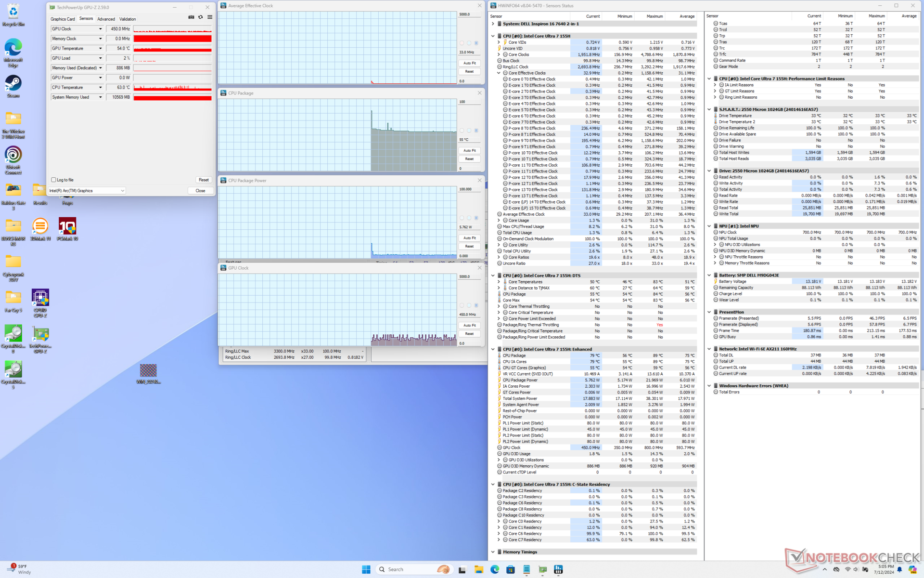The image size is (924, 578).
Task: Collapse the S.M.A.R.T. 2550 Micron sensor group
Action: (709, 109)
